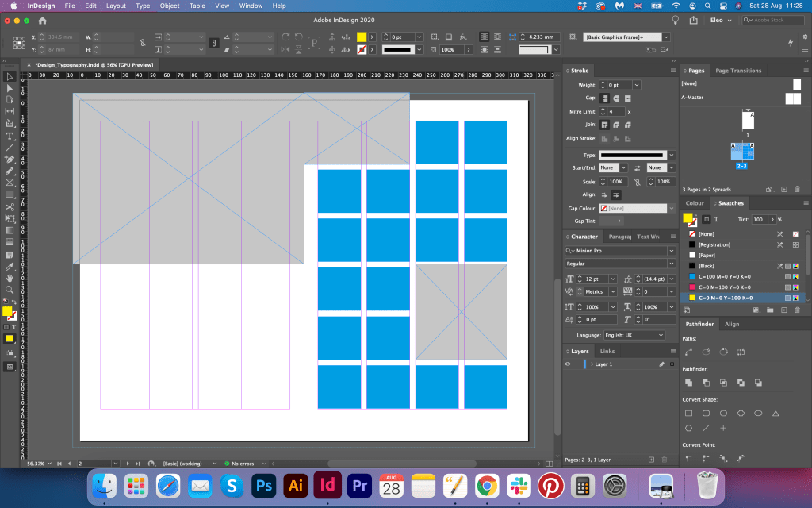Select the Type tool in the toolbox
The width and height of the screenshot is (812, 508).
click(10, 136)
